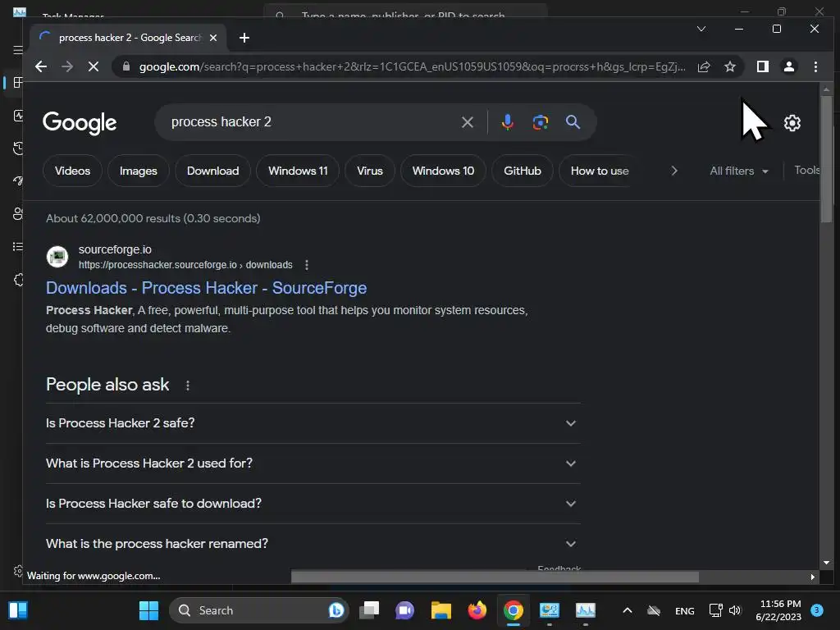Go to Google homepage via logo

(x=80, y=123)
